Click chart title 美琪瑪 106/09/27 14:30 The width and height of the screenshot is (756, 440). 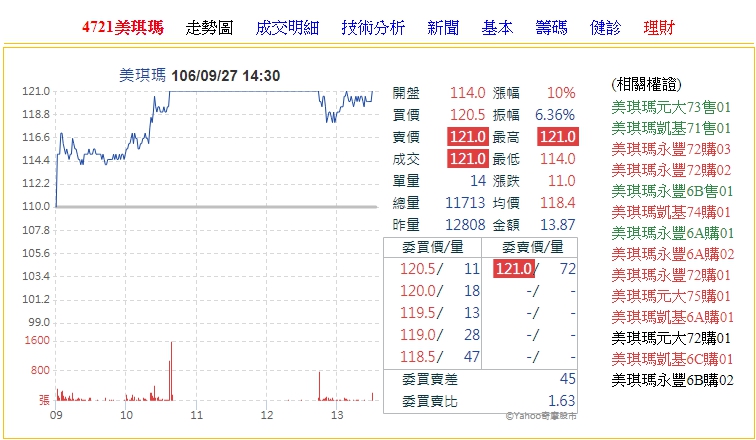(200, 76)
